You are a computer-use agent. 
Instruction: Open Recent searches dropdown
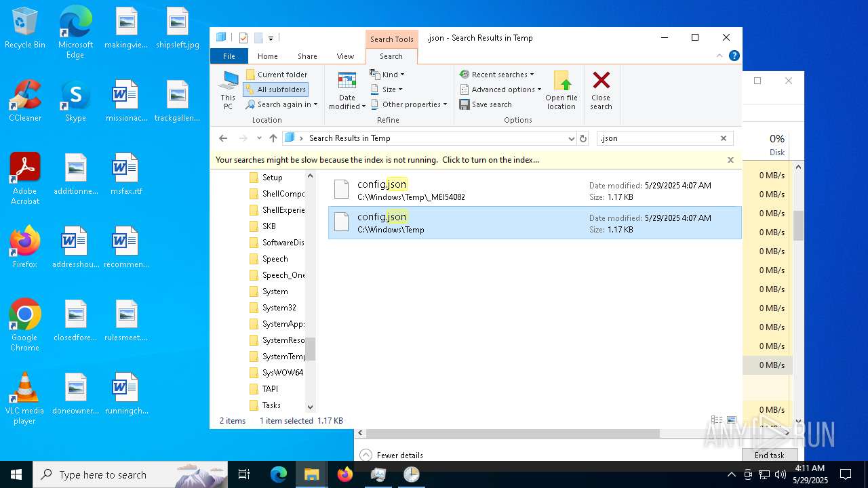[x=496, y=75]
